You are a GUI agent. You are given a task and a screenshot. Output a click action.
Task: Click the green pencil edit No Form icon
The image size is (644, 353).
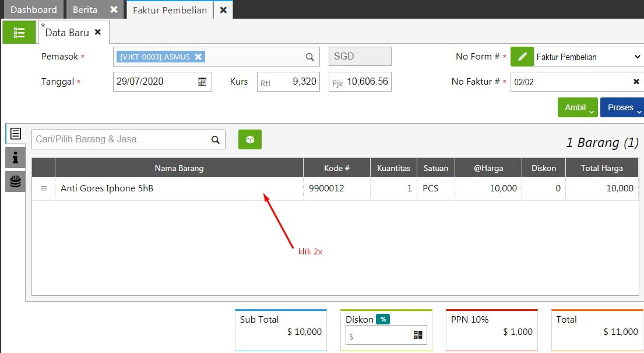tap(522, 57)
